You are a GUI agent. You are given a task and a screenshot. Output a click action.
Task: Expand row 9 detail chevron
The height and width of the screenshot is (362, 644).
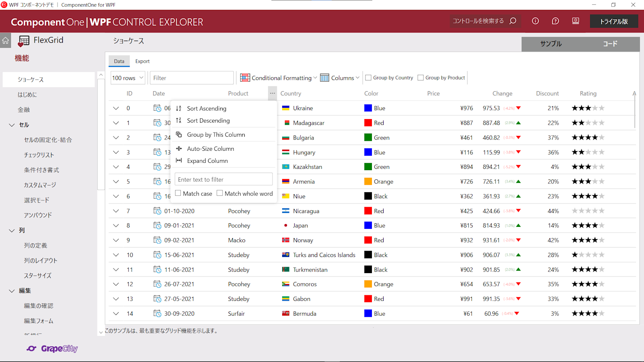pyautogui.click(x=116, y=240)
